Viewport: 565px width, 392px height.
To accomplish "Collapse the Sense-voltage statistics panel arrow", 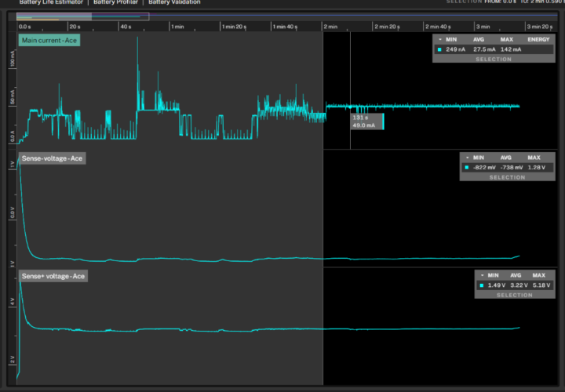I will coord(468,157).
